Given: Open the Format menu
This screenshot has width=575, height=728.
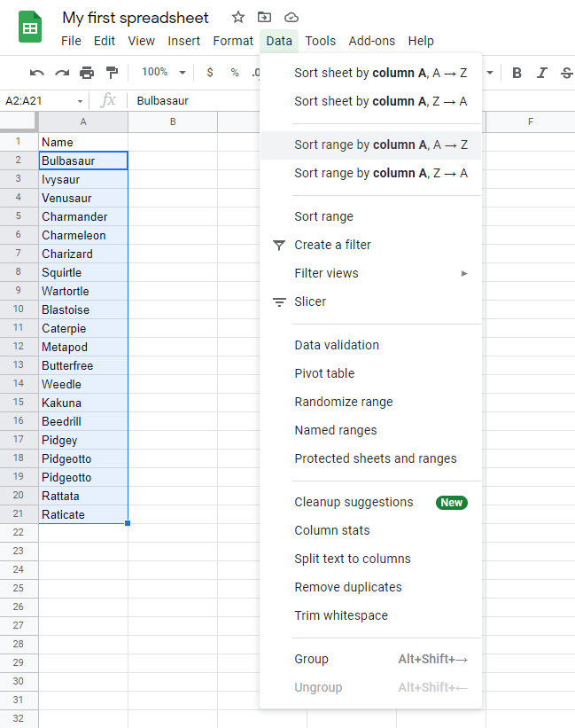Looking at the screenshot, I should [233, 41].
